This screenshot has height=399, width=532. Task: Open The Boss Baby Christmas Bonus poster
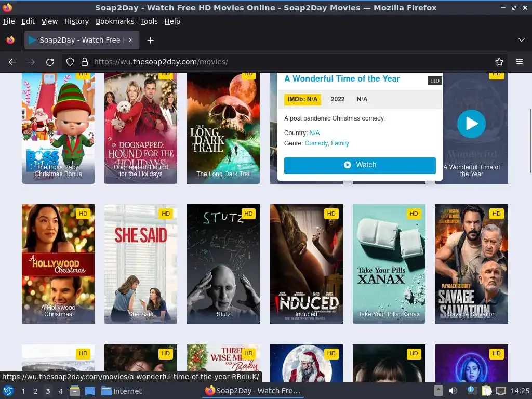click(58, 128)
